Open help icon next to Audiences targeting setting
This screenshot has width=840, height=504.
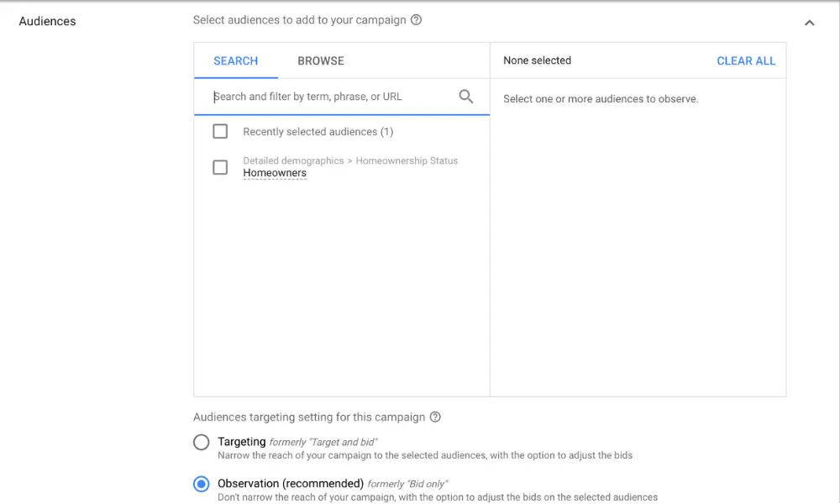click(435, 417)
